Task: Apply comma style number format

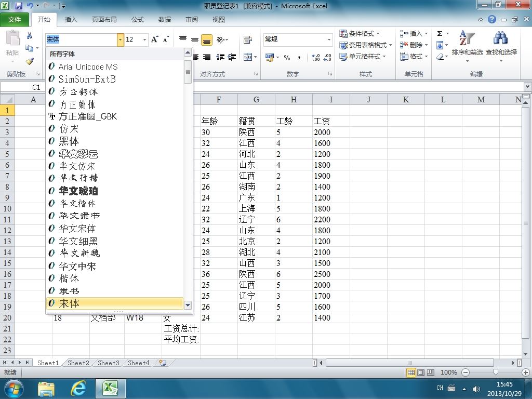Action: (x=299, y=57)
